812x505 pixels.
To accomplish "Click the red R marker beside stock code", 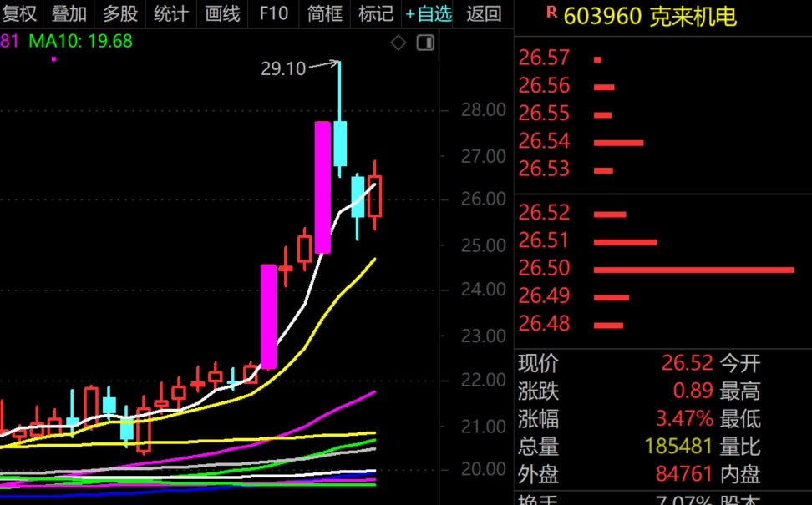I will [551, 12].
